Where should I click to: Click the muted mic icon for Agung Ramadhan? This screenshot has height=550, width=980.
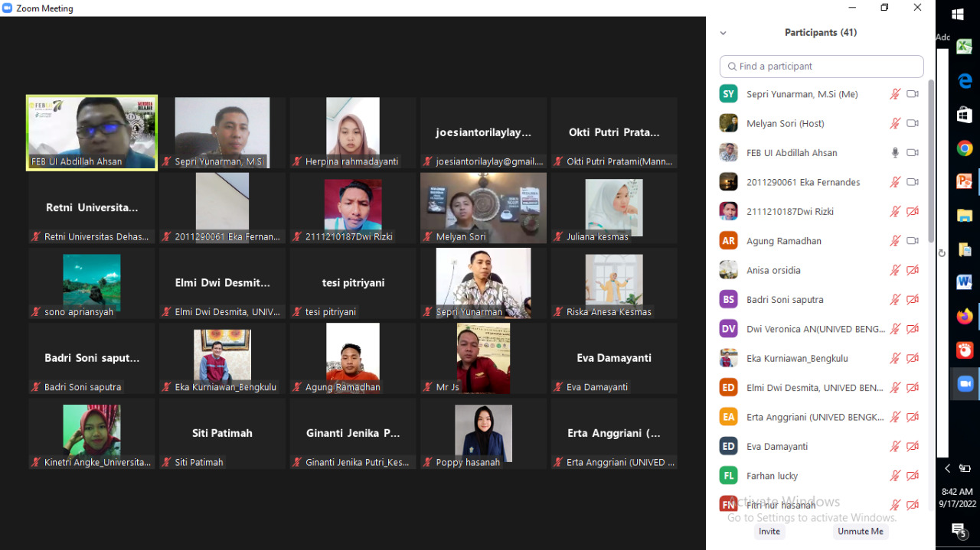895,241
